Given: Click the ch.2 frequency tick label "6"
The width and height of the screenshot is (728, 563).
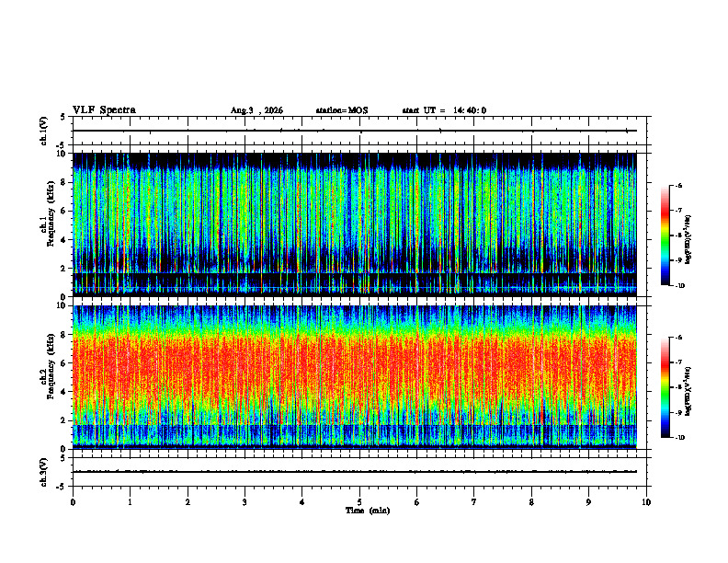Looking at the screenshot, I should [x=63, y=363].
